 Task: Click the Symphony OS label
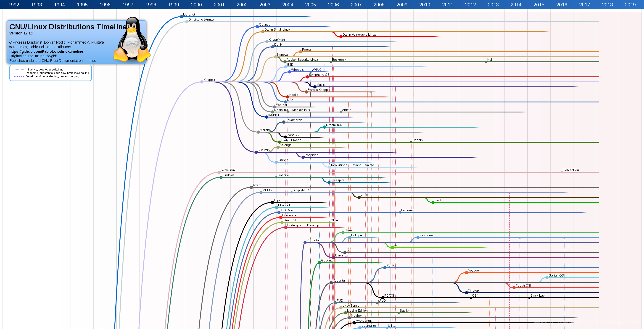pyautogui.click(x=319, y=75)
